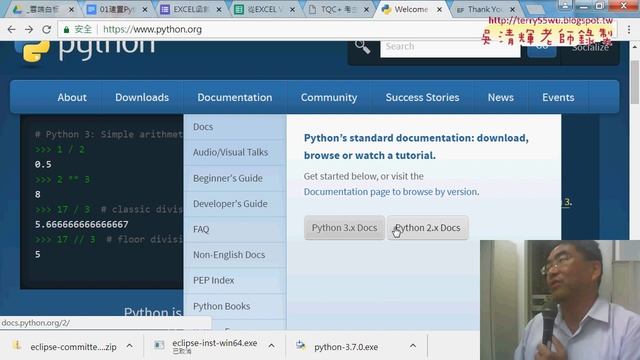The image size is (640, 360).
Task: Expand options for eclipse-inst-win64.exe download
Action: click(x=271, y=346)
